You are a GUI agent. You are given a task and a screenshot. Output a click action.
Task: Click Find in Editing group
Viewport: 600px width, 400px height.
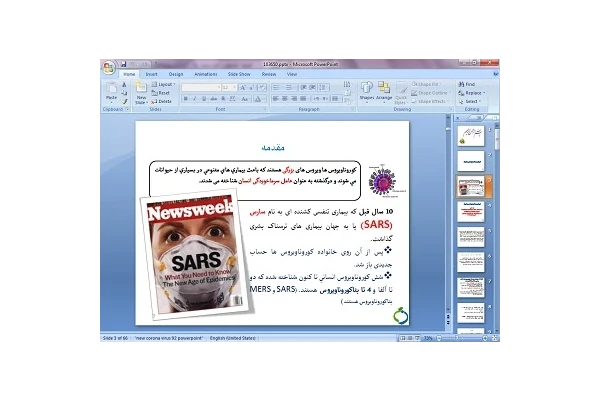(x=467, y=84)
